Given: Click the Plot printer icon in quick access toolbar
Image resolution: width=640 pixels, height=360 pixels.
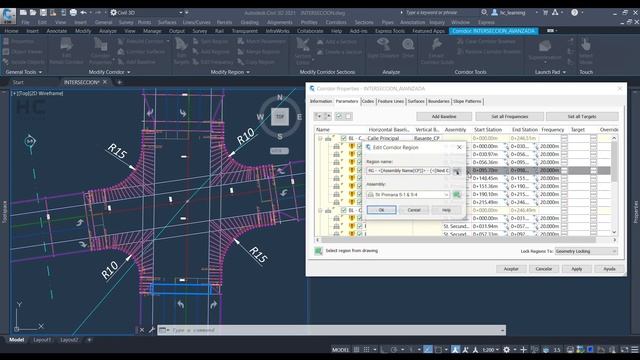Looking at the screenshot, I should (x=73, y=13).
